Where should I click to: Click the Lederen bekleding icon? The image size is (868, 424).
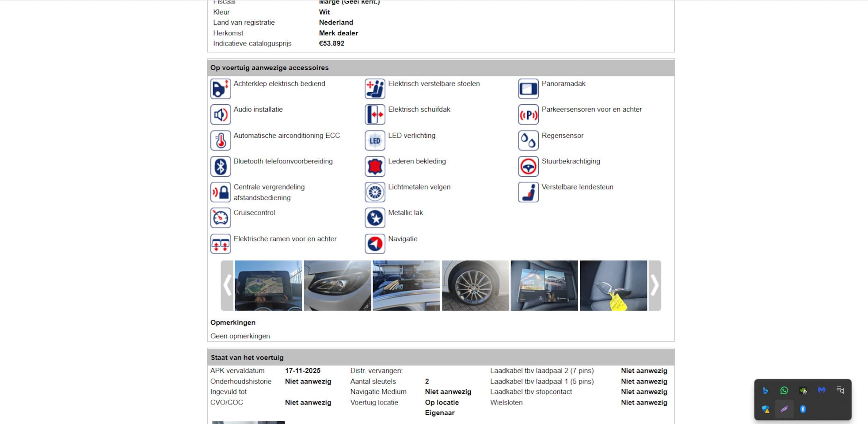(375, 167)
